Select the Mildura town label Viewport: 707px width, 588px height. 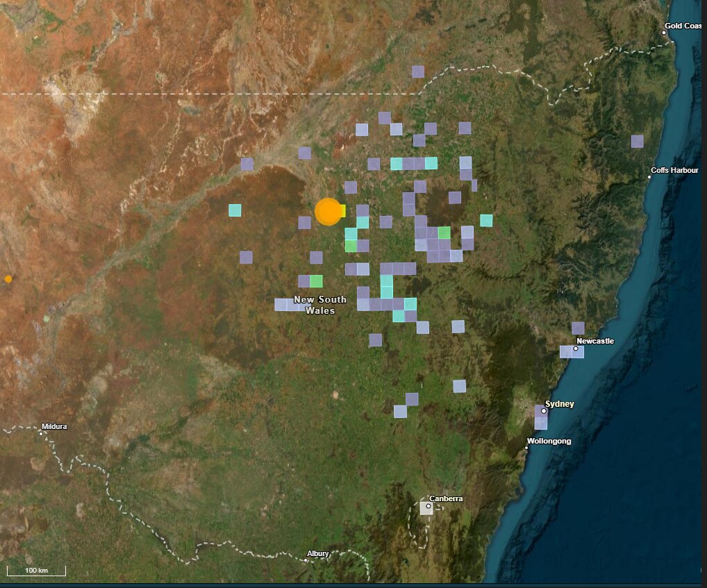pos(54,426)
